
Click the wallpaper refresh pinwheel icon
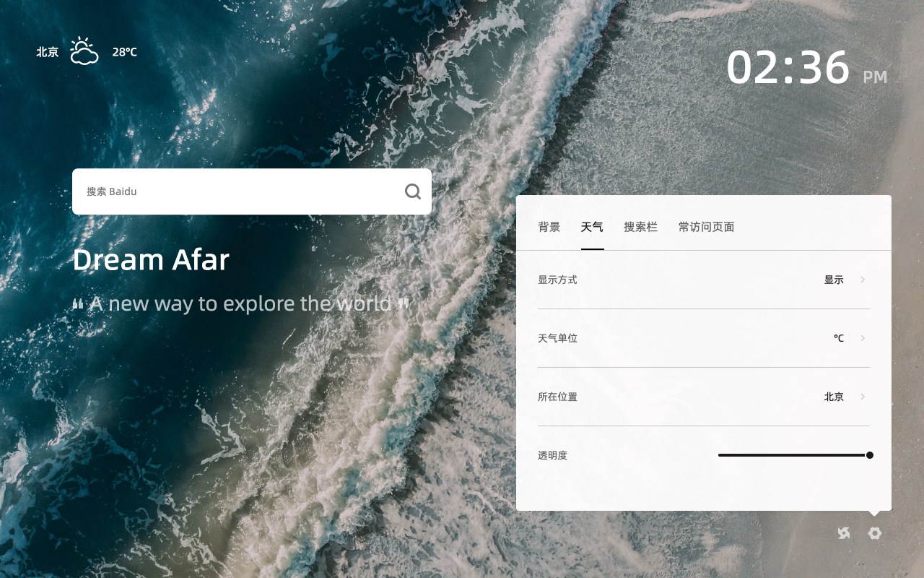click(844, 533)
